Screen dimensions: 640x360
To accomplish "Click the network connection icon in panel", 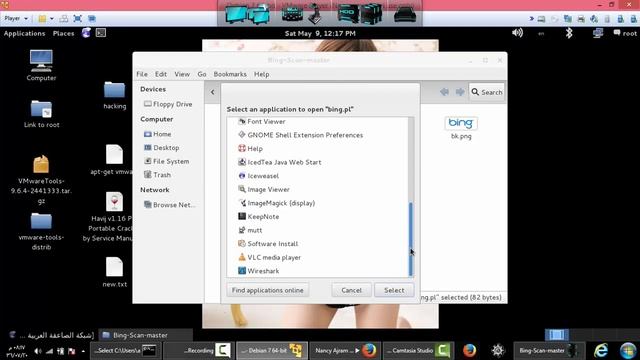I will coord(598,33).
